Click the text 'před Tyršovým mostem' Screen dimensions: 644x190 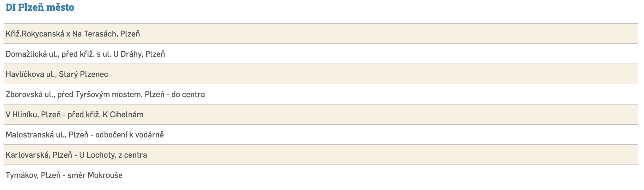click(x=99, y=94)
